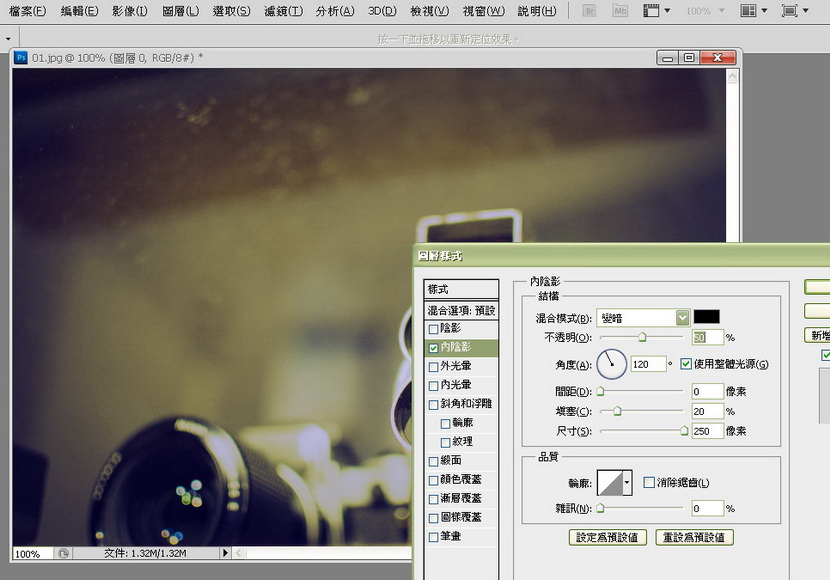Open Mini Bridge with the Mb icon
This screenshot has width=830, height=580.
point(621,11)
